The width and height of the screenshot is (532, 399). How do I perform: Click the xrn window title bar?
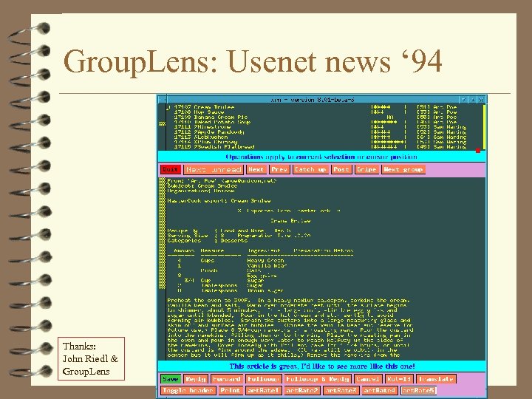click(x=312, y=100)
